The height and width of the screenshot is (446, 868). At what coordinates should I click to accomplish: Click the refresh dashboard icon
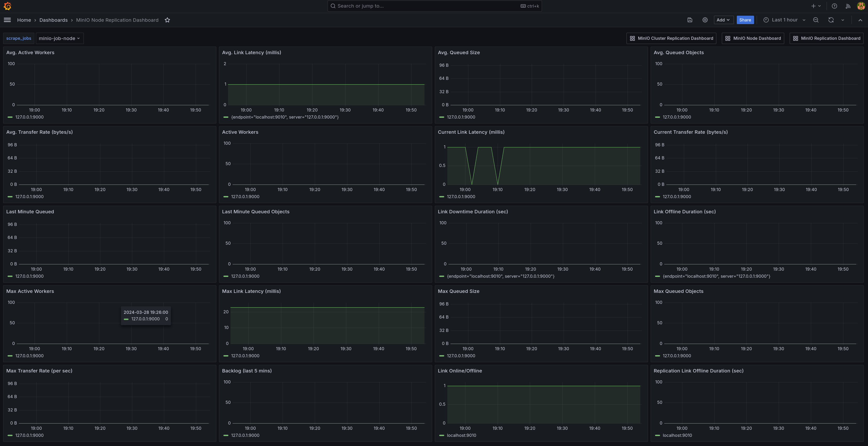click(831, 20)
